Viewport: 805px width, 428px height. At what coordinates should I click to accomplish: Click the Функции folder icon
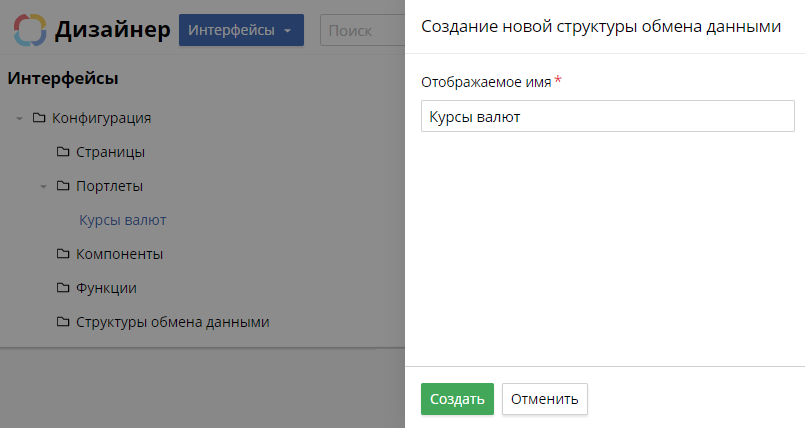63,288
